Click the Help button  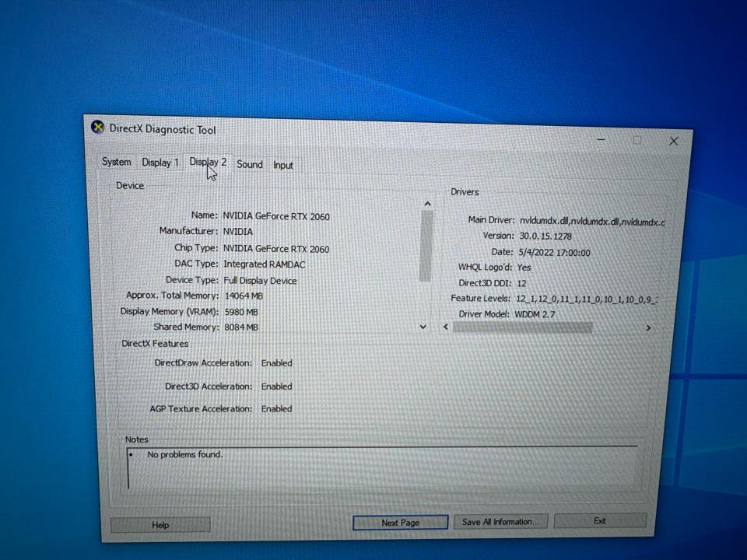pos(160,525)
